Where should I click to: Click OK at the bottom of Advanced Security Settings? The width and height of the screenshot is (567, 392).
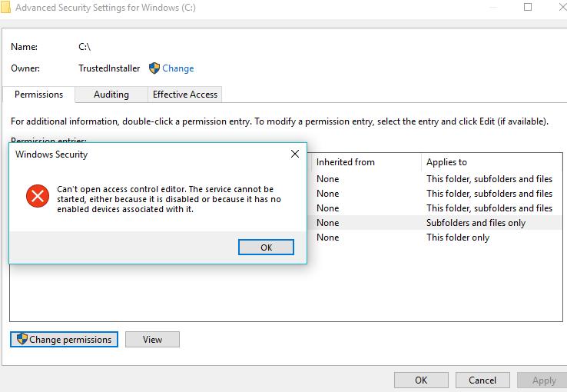tap(421, 380)
